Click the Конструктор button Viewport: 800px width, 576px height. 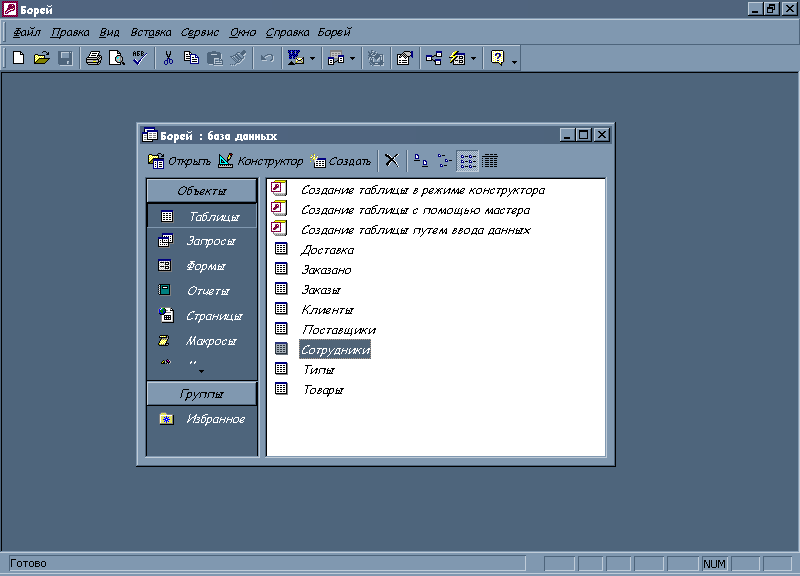pos(261,161)
